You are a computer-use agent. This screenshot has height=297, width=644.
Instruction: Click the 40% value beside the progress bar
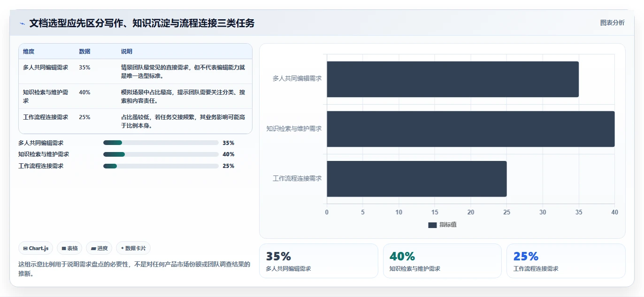[x=229, y=154]
